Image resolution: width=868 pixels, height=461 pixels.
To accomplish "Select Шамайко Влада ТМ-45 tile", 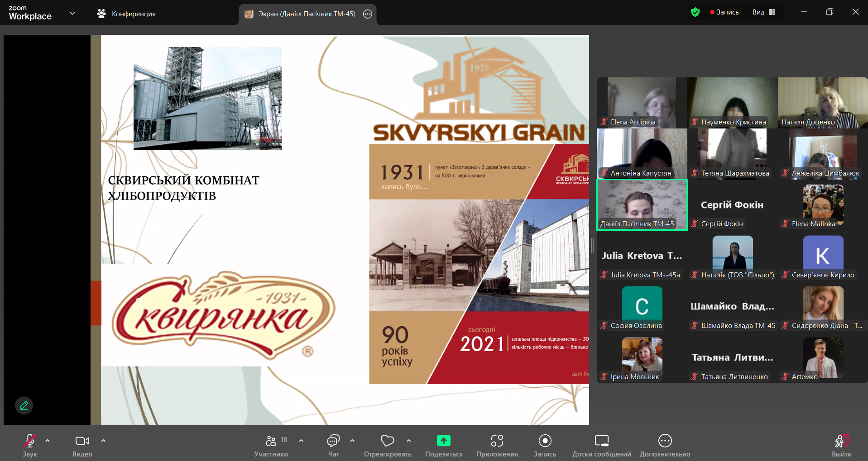I will pyautogui.click(x=732, y=307).
